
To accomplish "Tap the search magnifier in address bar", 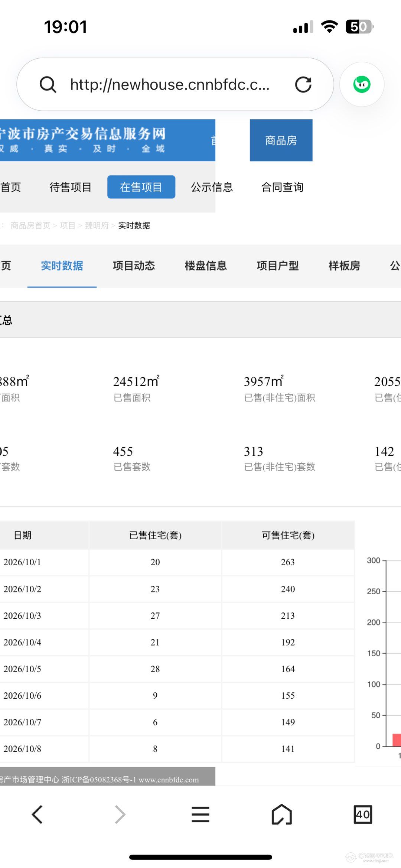I will [48, 85].
